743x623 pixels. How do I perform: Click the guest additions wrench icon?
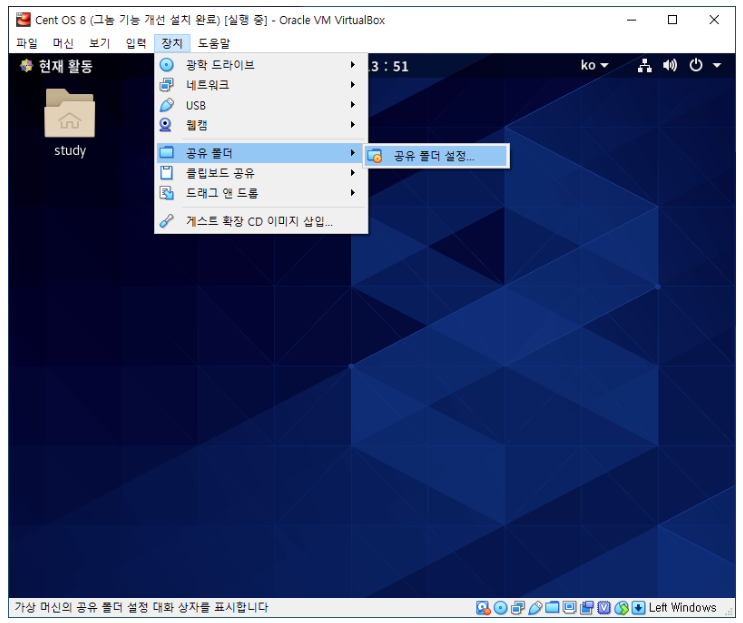click(x=166, y=221)
